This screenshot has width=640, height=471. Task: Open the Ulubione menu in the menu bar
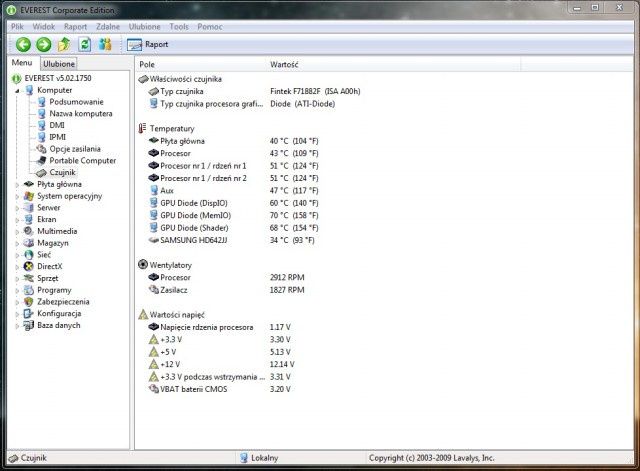tap(144, 27)
